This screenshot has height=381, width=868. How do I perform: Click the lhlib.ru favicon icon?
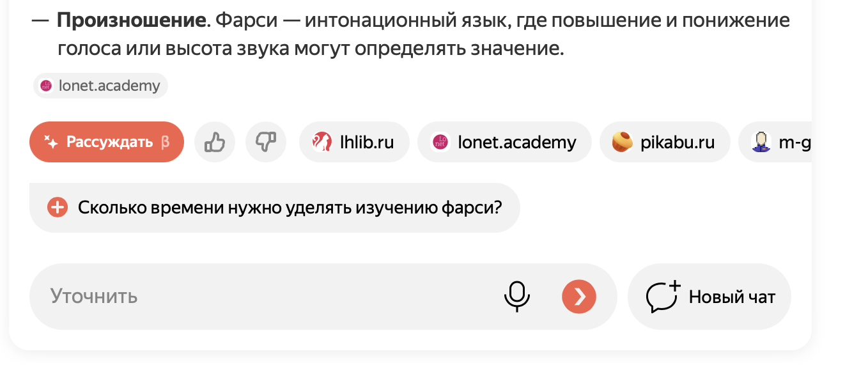click(322, 142)
